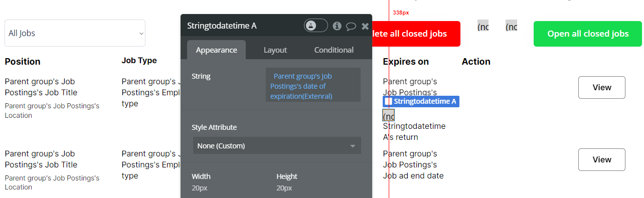Select the highlighted plugin element box on canvas
644x198 pixels.
pos(389,115)
